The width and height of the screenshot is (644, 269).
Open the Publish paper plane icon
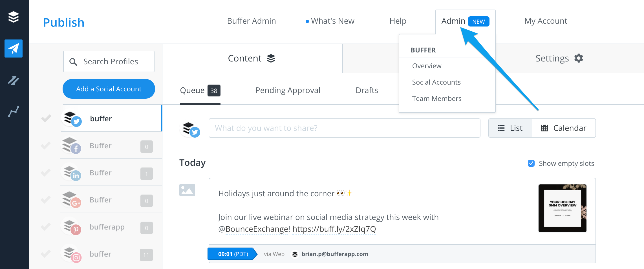13,48
